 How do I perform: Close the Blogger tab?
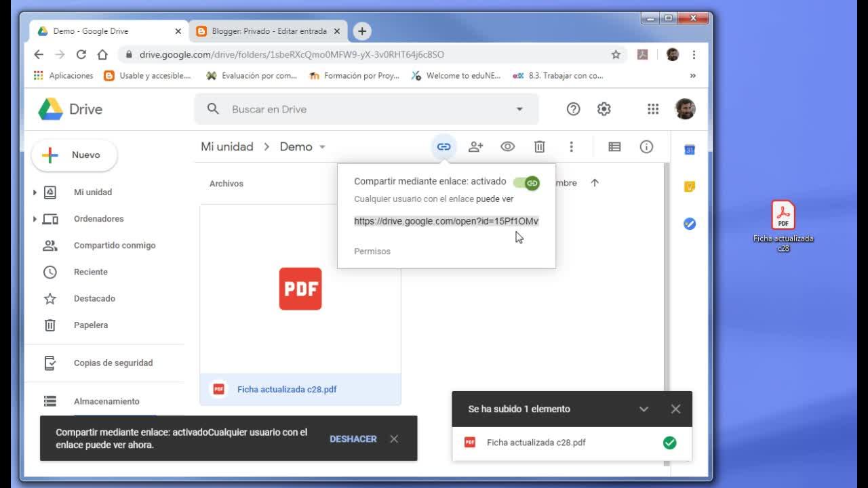point(337,31)
